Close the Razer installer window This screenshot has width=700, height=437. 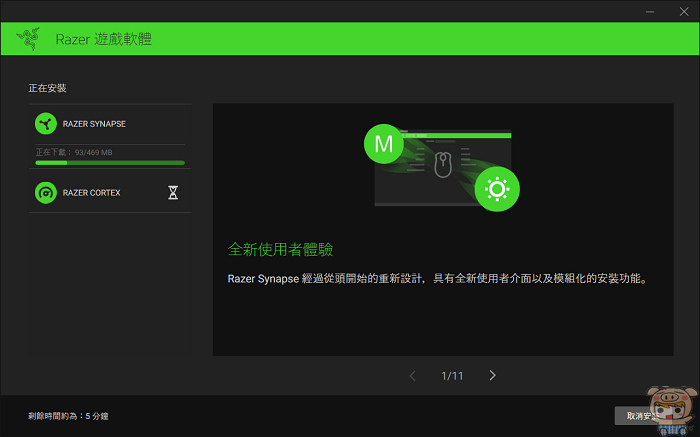tap(684, 12)
